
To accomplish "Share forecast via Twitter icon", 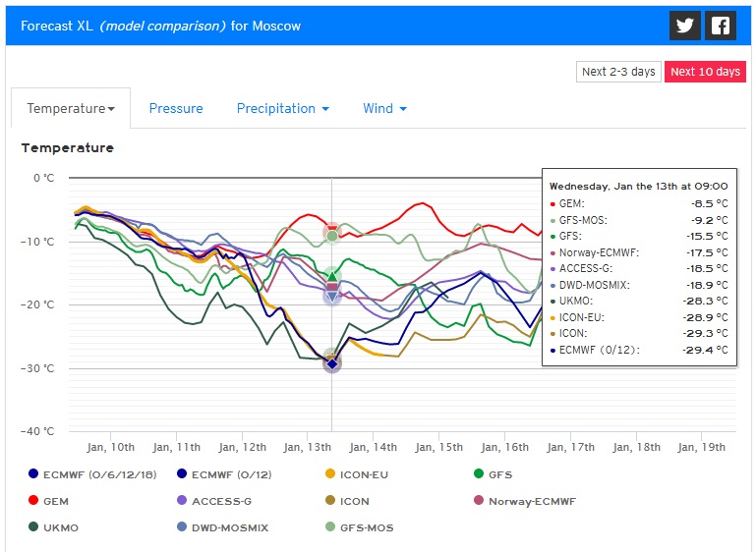I will pyautogui.click(x=684, y=26).
